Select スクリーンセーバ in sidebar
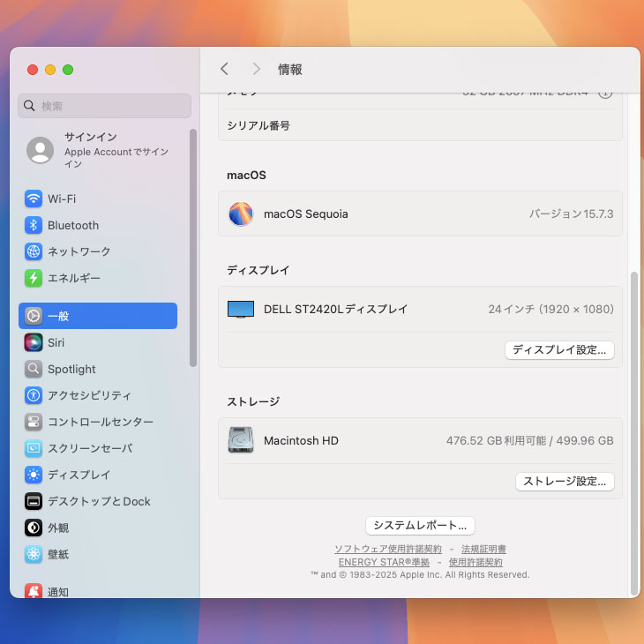644x644 pixels. (x=89, y=448)
